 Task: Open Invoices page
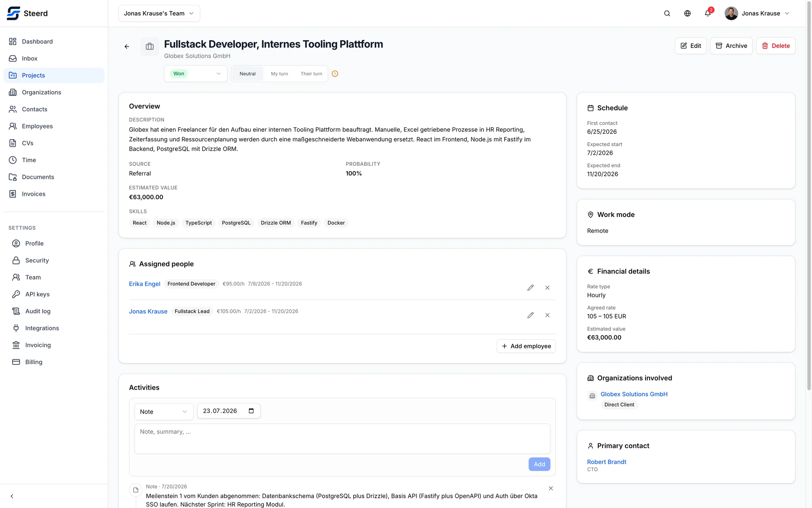pos(54,194)
